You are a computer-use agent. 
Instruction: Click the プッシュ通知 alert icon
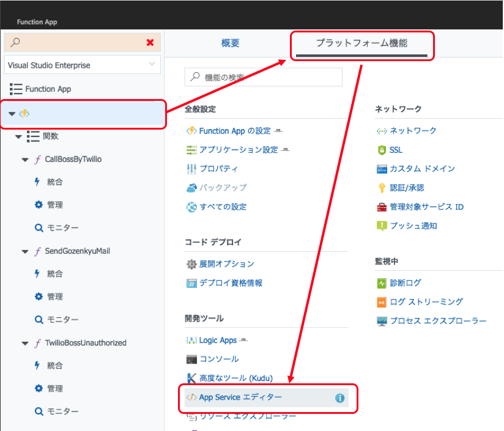click(382, 226)
